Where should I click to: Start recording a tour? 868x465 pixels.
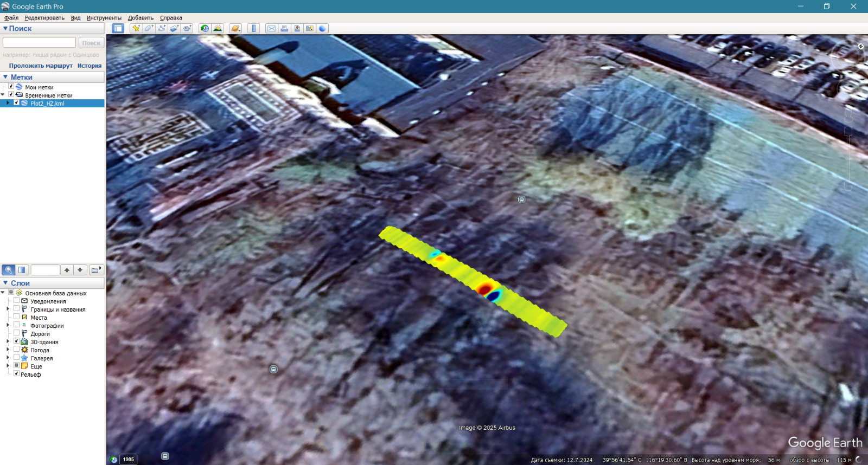tap(187, 28)
